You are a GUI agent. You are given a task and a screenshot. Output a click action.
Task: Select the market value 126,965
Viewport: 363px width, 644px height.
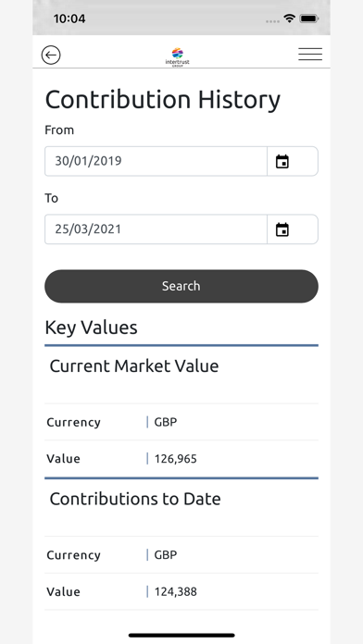pyautogui.click(x=176, y=459)
